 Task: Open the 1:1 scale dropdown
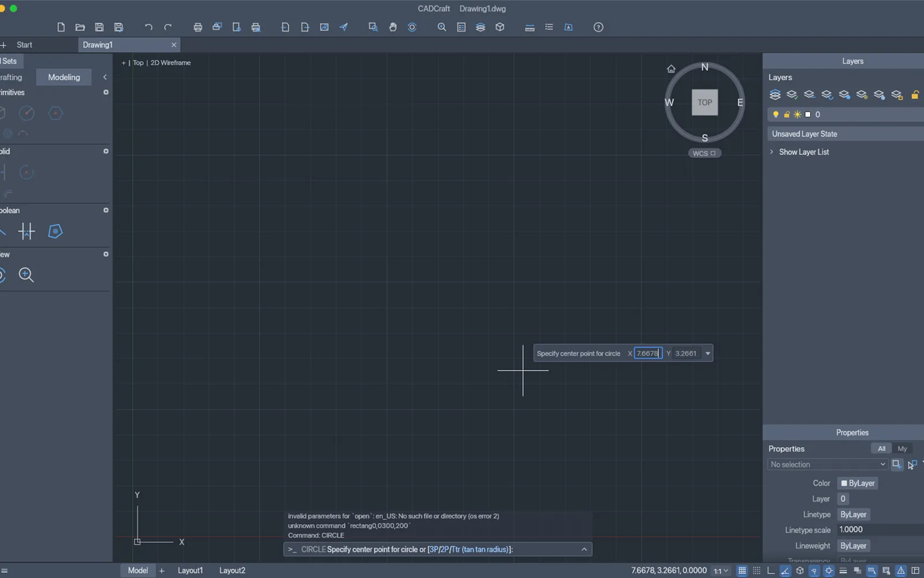coord(721,570)
